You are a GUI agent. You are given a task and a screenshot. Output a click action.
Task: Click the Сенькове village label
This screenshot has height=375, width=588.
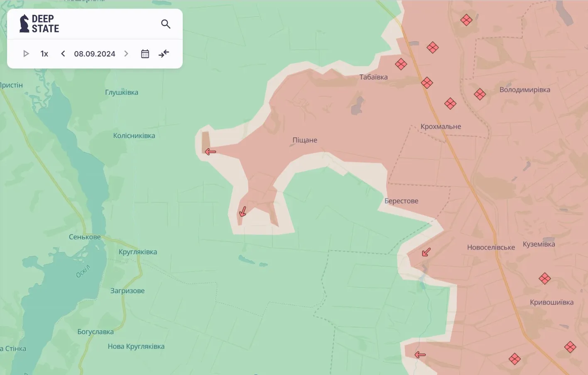[85, 237]
